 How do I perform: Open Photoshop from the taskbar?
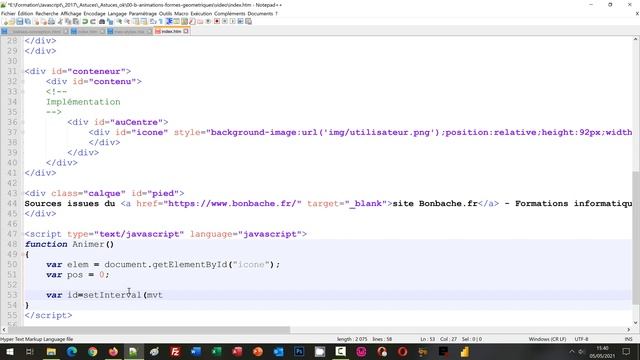pyautogui.click(x=299, y=351)
